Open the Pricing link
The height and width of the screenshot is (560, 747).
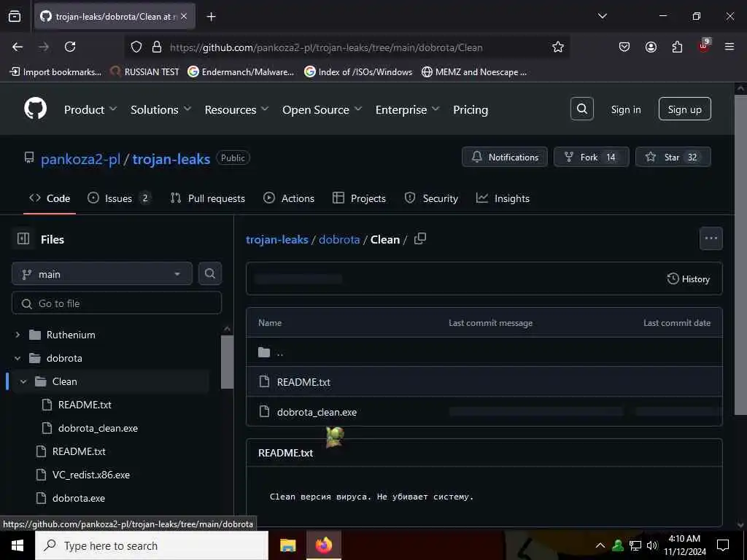471,109
